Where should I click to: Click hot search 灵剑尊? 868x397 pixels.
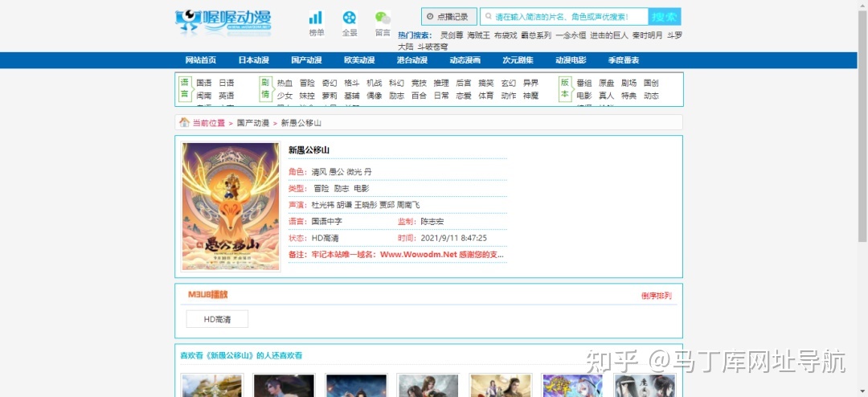coord(452,35)
